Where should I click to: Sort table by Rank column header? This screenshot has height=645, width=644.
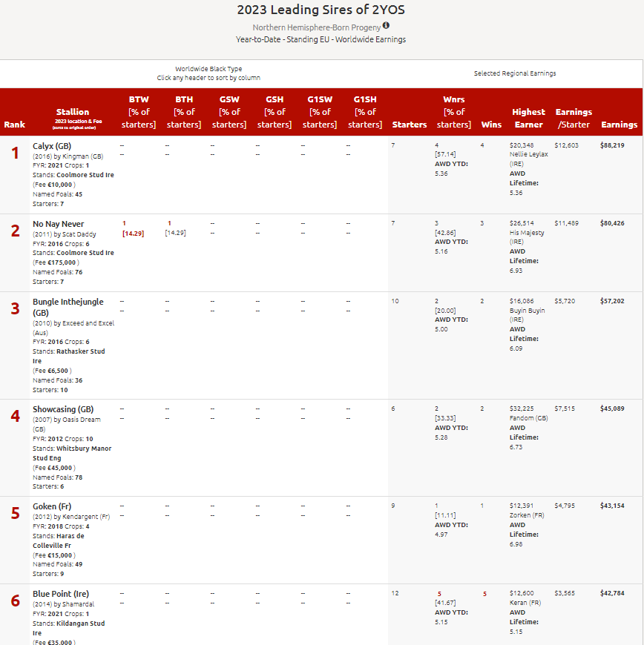point(14,125)
